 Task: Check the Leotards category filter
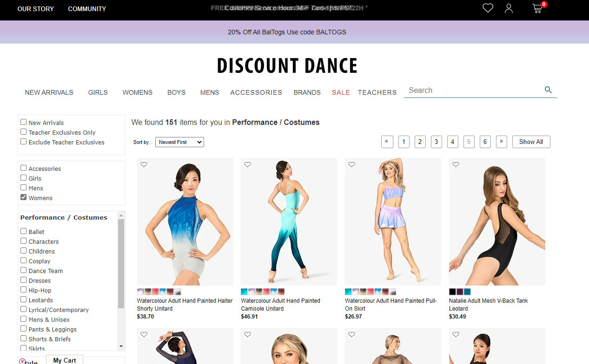pyautogui.click(x=23, y=299)
